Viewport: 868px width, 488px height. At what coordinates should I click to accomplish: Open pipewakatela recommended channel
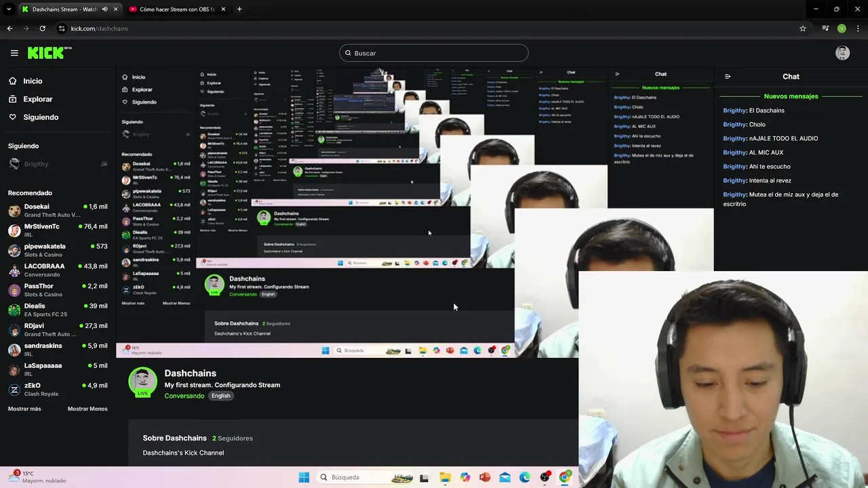click(x=58, y=250)
